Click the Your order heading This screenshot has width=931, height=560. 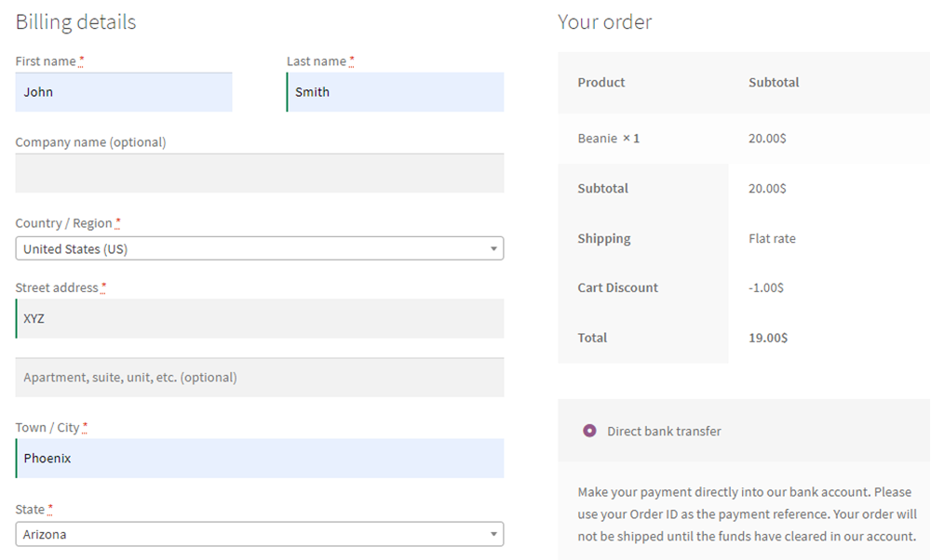pos(604,21)
